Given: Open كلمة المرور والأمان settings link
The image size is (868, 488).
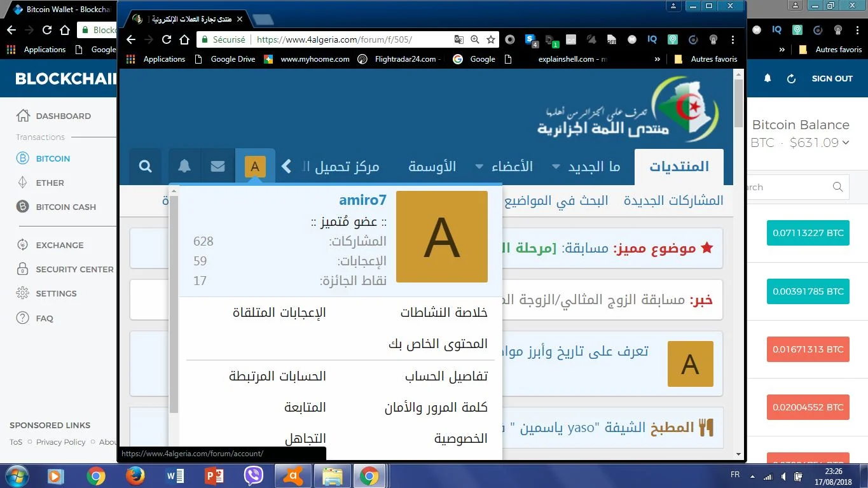Looking at the screenshot, I should coord(436,407).
